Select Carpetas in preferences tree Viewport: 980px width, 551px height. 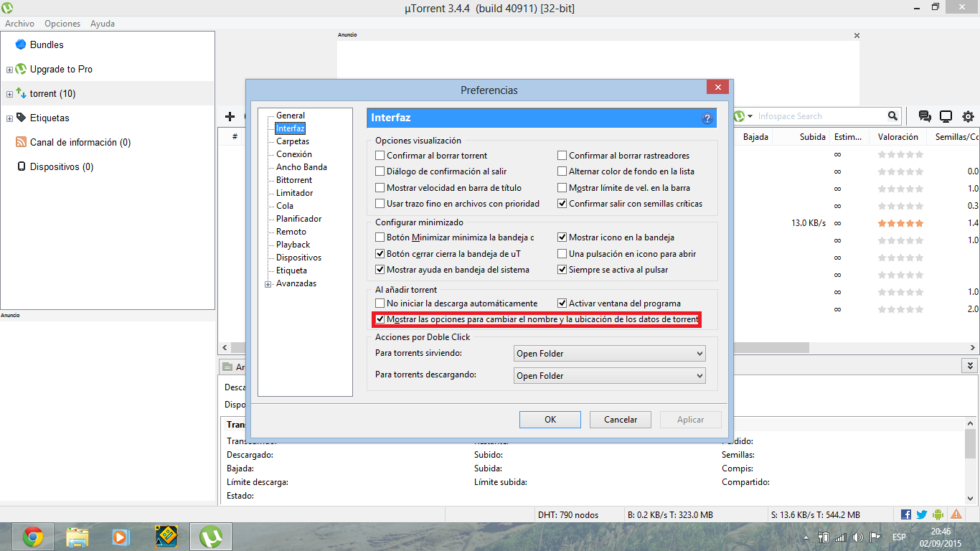pos(293,141)
